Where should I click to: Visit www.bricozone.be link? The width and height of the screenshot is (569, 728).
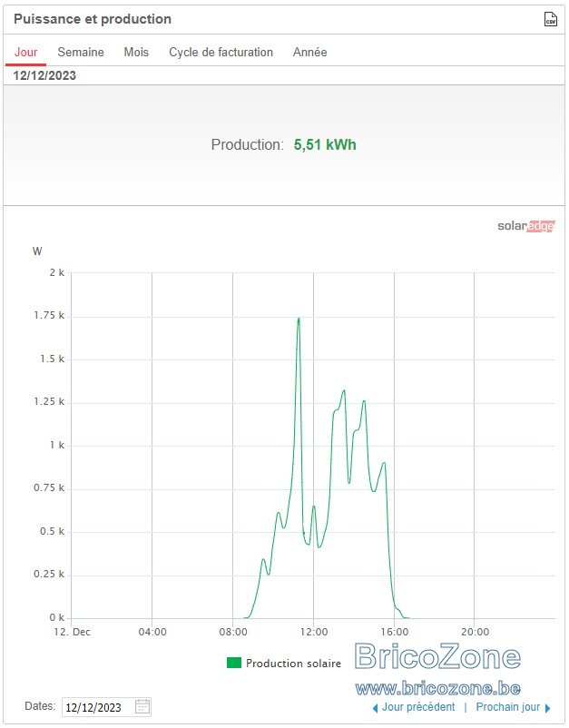(x=437, y=688)
